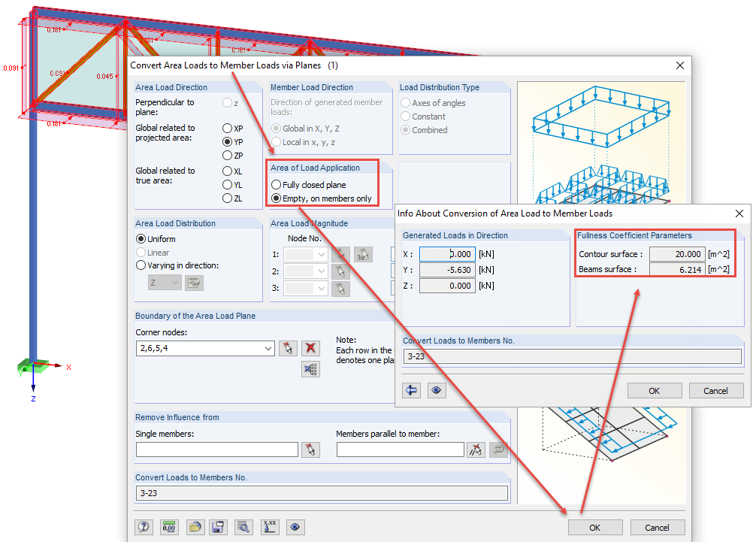
Task: Preview generated loads with the eye icon
Action: coord(437,390)
